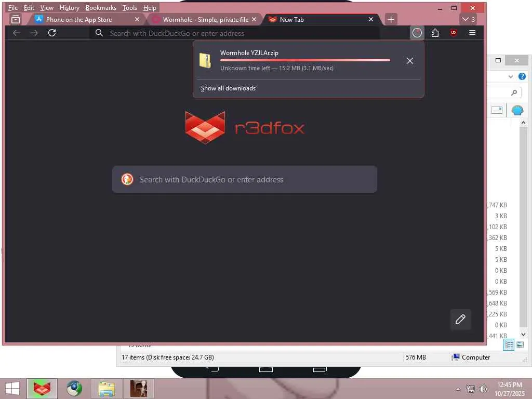532x399 pixels.
Task: Open the recent browsing view icon
Action: (x=16, y=19)
